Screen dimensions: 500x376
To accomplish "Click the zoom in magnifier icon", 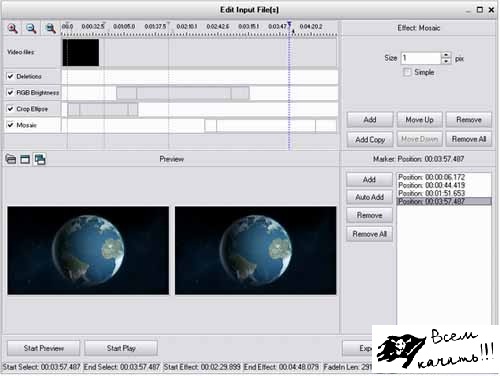I will (13, 28).
